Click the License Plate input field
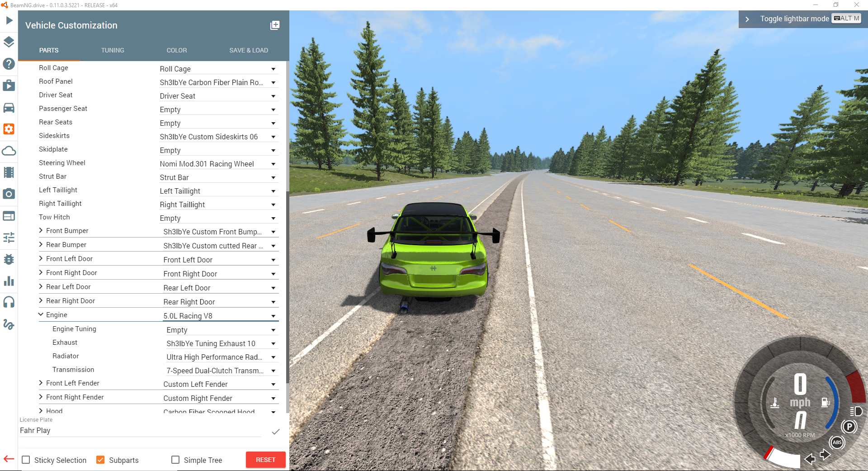The height and width of the screenshot is (471, 868). pos(140,431)
